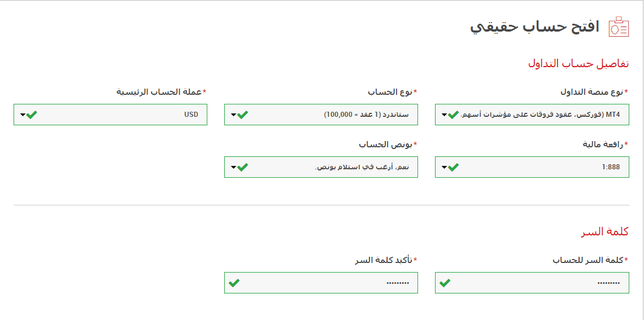Click dropdown arrow in base currency field
Viewport: 644px width, 320px height.
23,115
